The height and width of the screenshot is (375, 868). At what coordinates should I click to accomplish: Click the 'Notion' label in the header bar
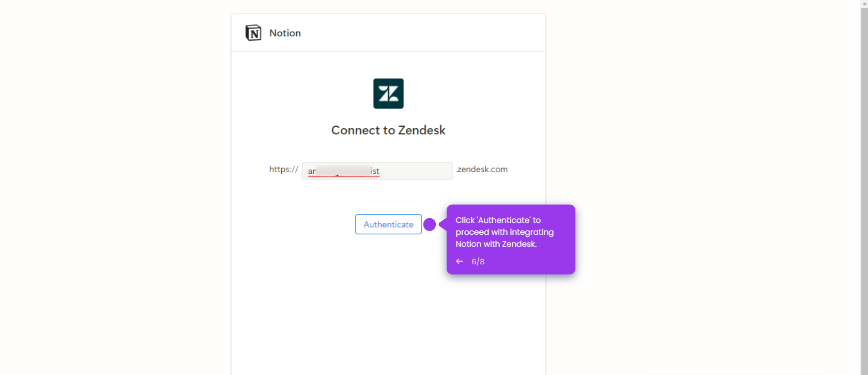(284, 33)
